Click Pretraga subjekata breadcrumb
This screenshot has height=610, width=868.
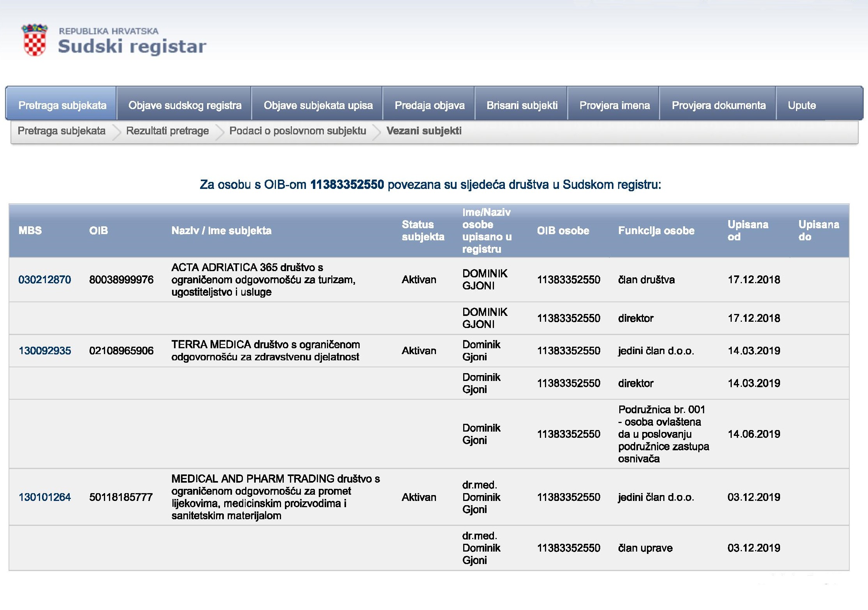tap(61, 131)
